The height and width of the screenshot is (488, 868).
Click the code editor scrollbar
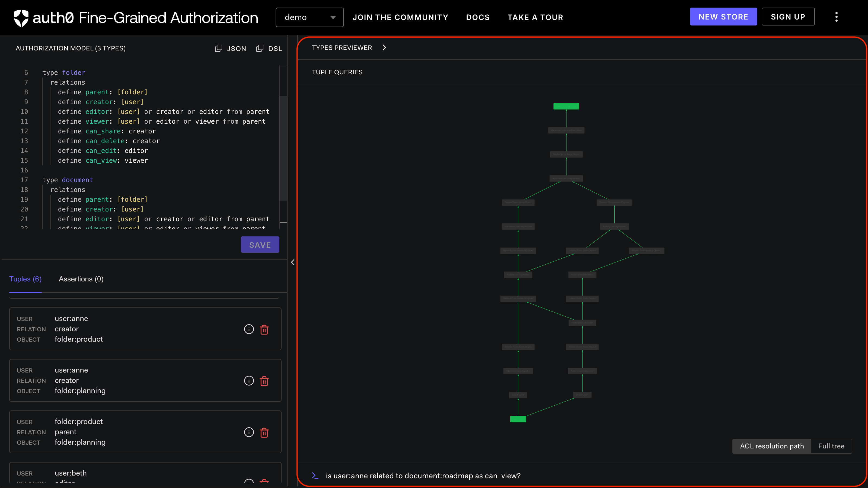283,148
